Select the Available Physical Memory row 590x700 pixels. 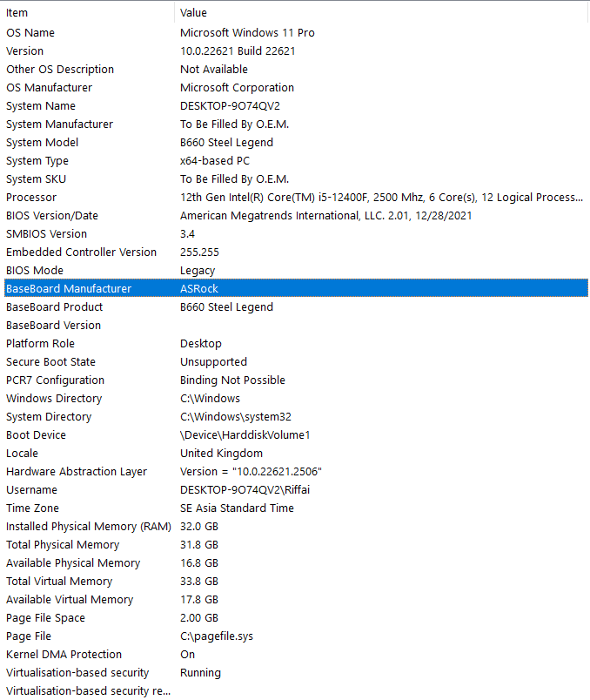click(296, 563)
